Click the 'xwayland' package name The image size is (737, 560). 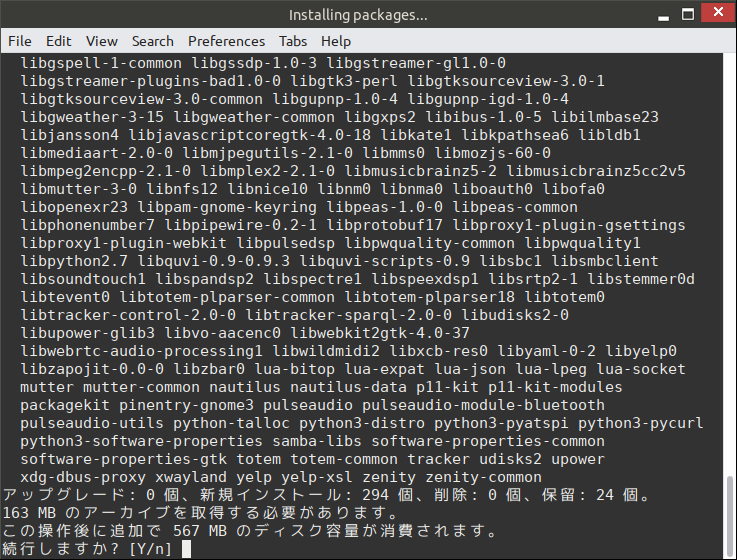click(191, 477)
